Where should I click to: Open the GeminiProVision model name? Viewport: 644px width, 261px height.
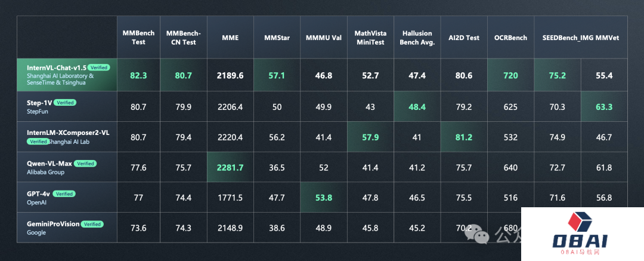click(53, 224)
